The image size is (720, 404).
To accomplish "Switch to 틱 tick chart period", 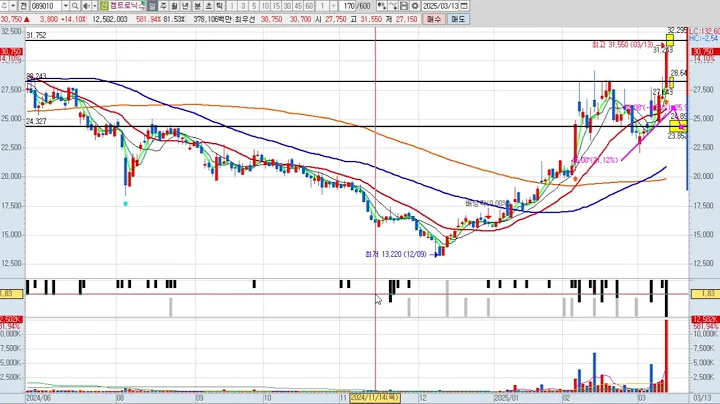I will (x=219, y=6).
